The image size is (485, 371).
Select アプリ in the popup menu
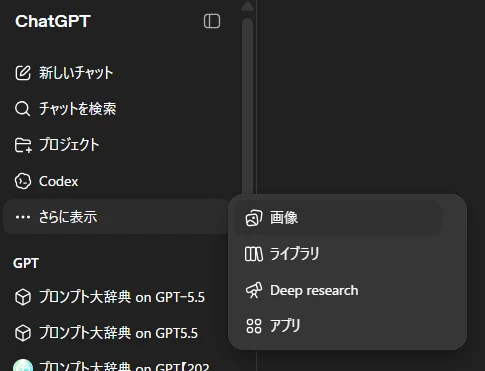tap(338, 326)
